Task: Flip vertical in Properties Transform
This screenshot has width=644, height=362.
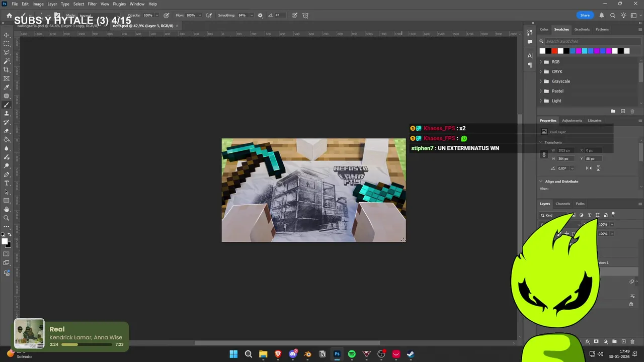Action: (x=598, y=168)
